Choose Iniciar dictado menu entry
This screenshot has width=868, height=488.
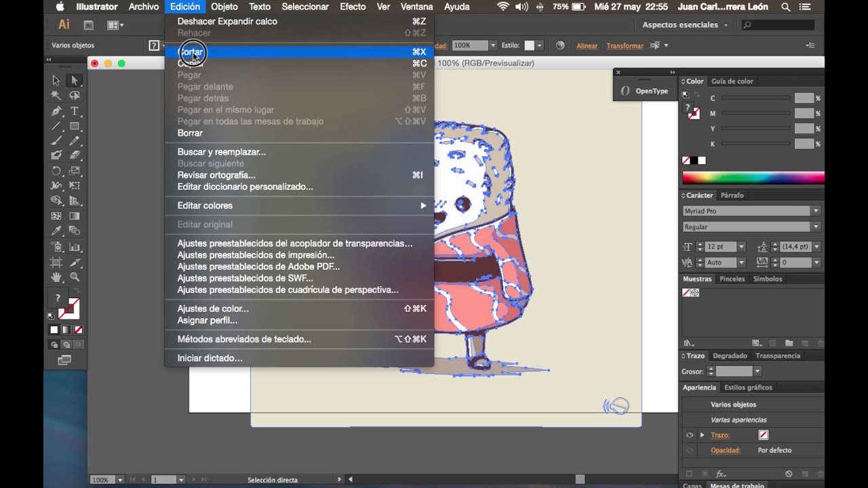tap(299, 358)
